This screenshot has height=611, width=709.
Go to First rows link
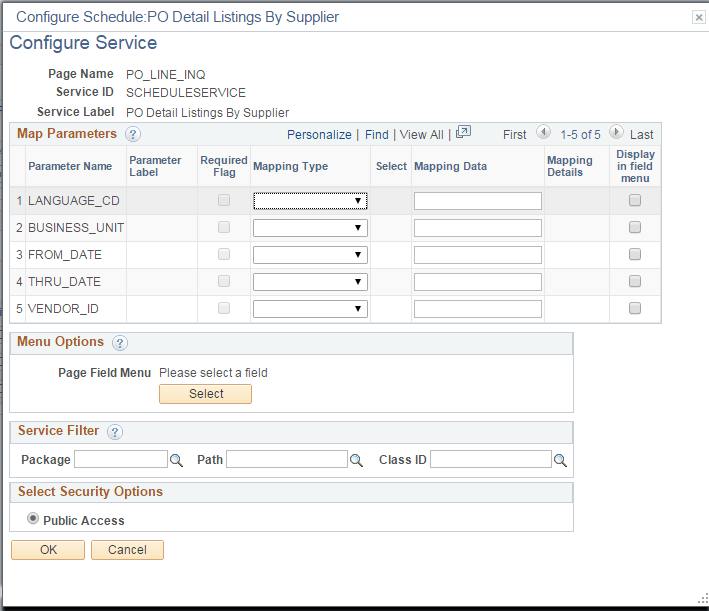tap(515, 135)
